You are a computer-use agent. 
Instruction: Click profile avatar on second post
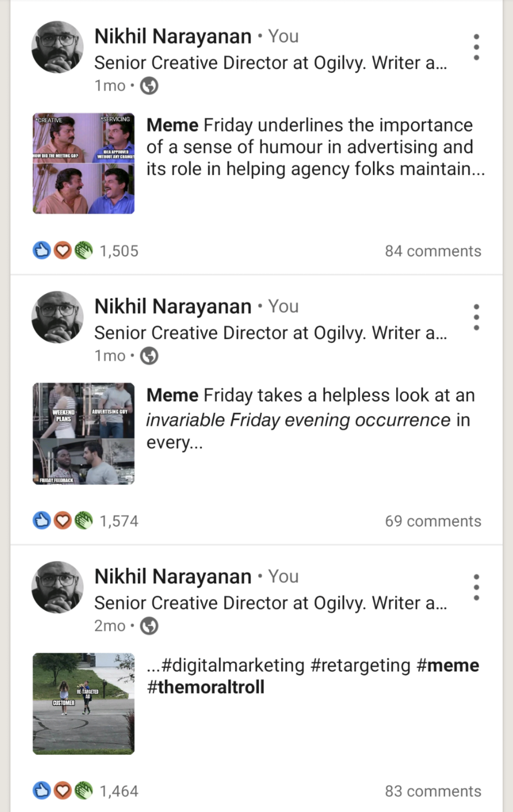pos(57,317)
